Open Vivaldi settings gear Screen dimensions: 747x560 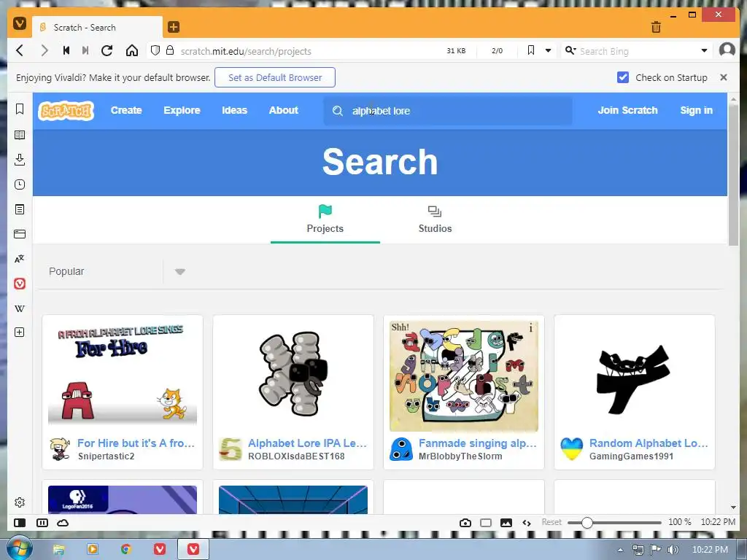20,502
